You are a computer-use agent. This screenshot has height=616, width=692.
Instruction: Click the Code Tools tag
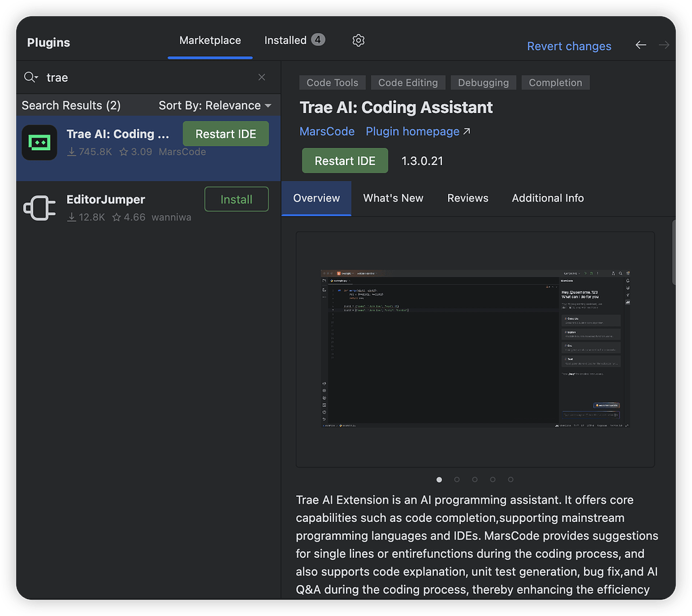(x=332, y=82)
